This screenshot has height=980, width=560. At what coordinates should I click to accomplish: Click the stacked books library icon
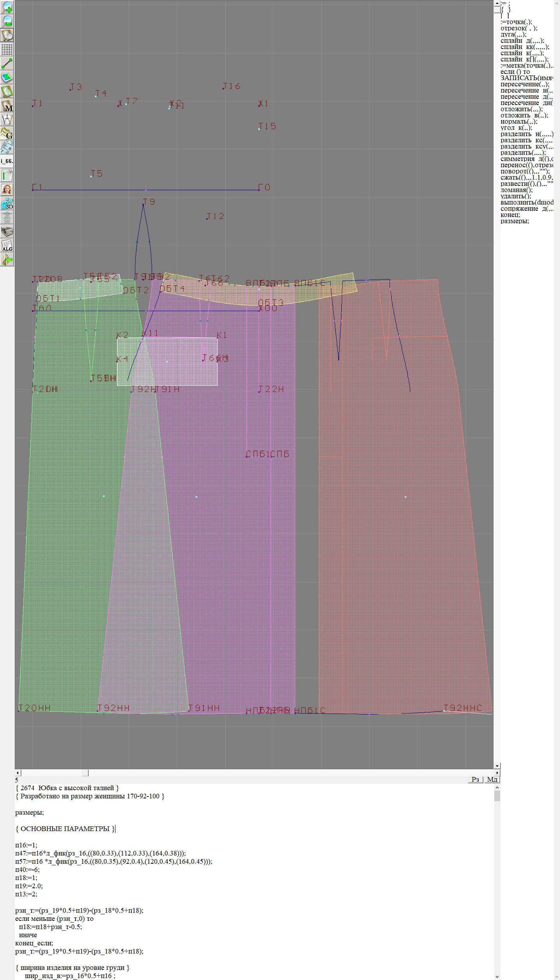click(x=7, y=232)
